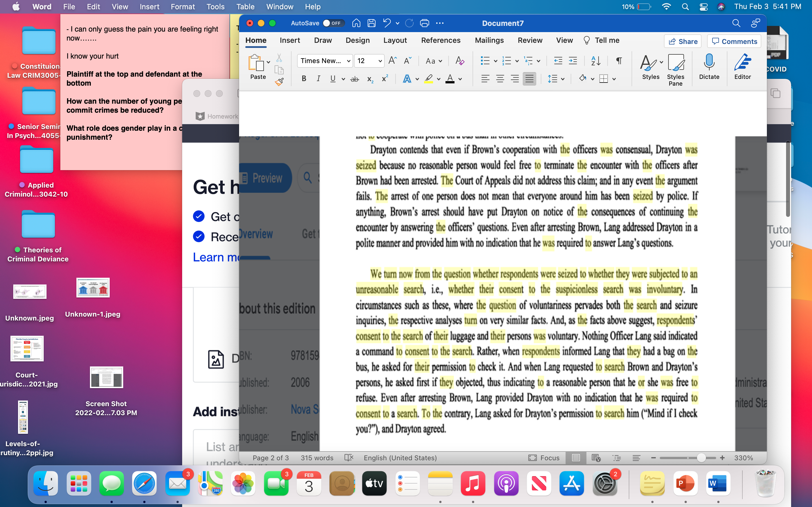The width and height of the screenshot is (812, 507).
Task: Open the Format menu in menu bar
Action: 182,7
